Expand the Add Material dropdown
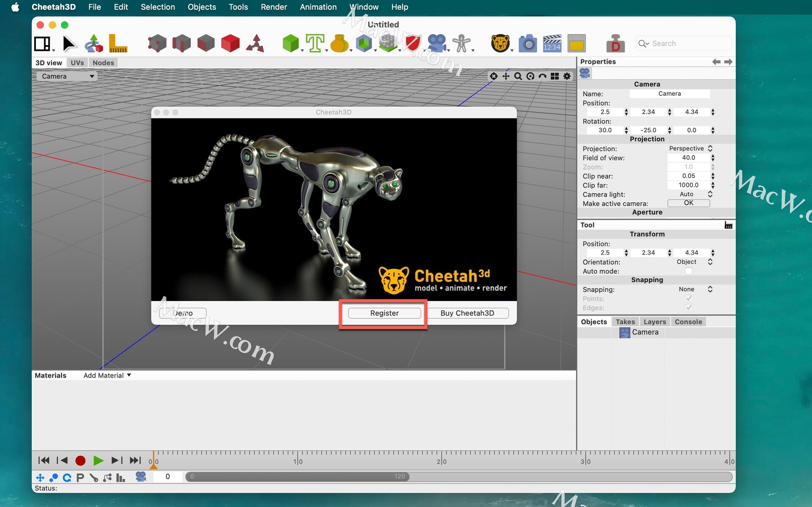Image resolution: width=812 pixels, height=507 pixels. (x=107, y=375)
